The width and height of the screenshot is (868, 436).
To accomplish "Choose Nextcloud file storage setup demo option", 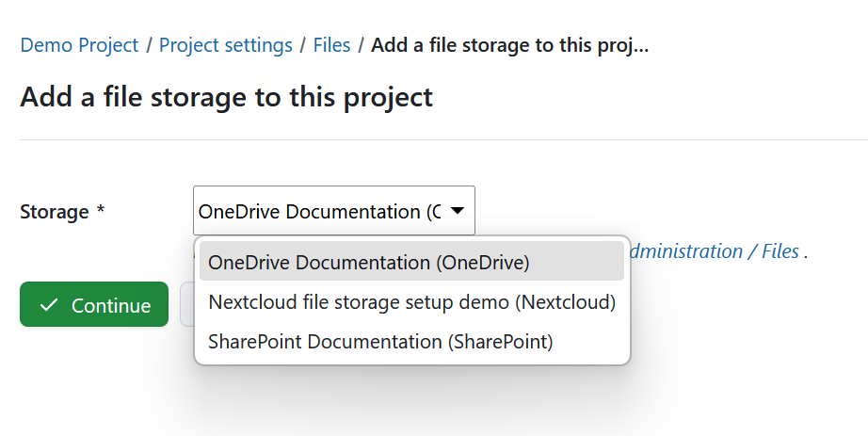I will 411,302.
